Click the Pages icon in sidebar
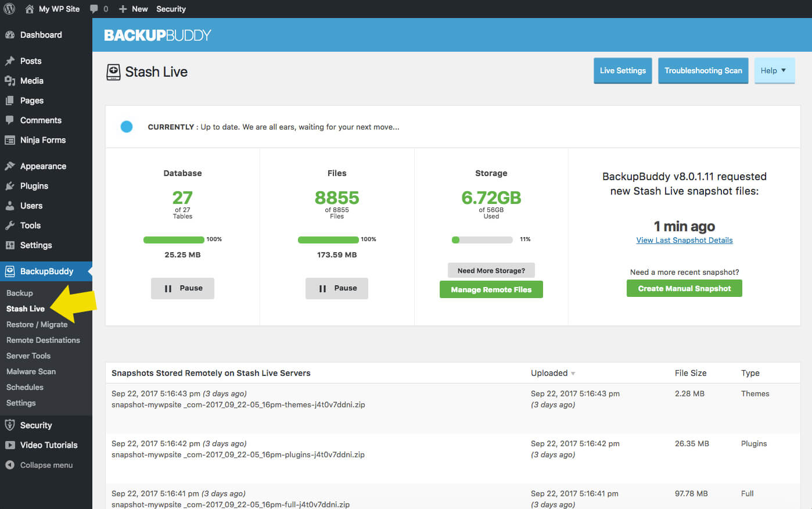This screenshot has width=812, height=509. tap(10, 101)
